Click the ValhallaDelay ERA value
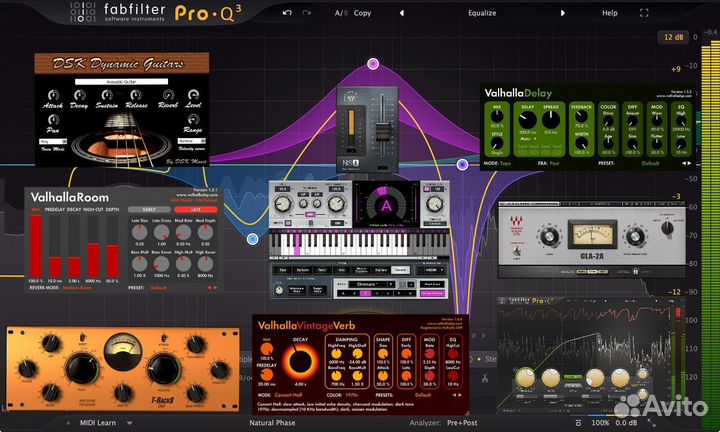Image resolution: width=720 pixels, height=432 pixels. 555,163
